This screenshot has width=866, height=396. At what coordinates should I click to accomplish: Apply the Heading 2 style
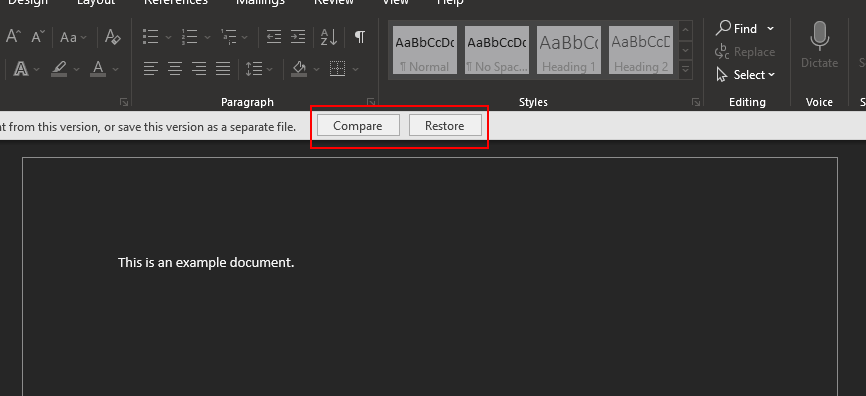pyautogui.click(x=641, y=50)
